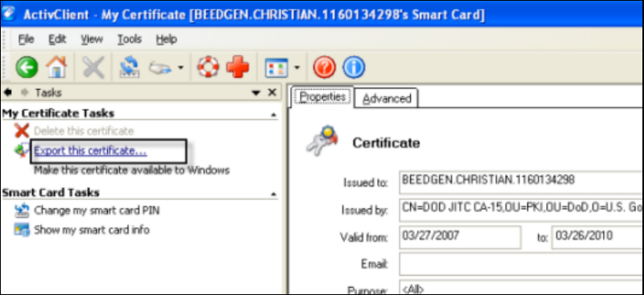The image size is (644, 295).
Task: Open the Edit menu
Action: [57, 39]
